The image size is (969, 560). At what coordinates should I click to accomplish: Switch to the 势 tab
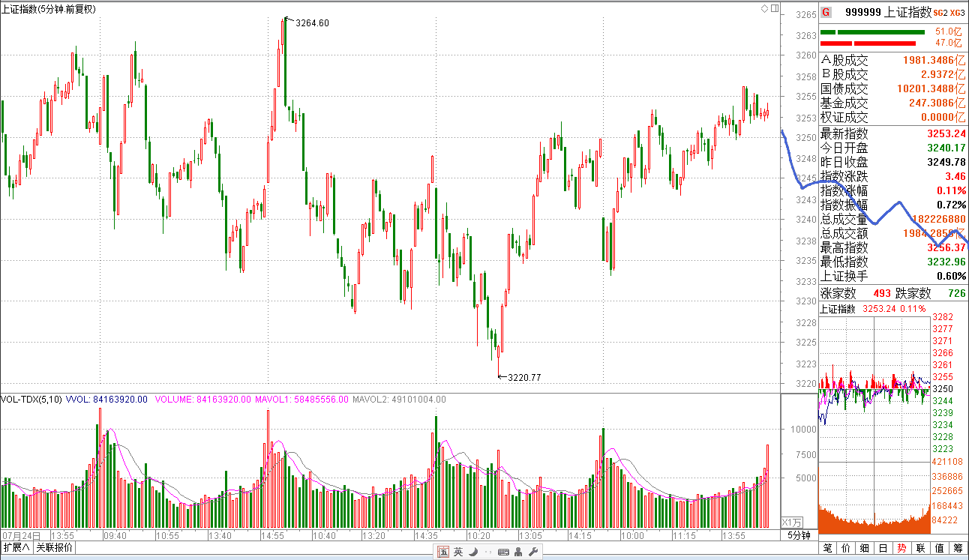coord(901,548)
